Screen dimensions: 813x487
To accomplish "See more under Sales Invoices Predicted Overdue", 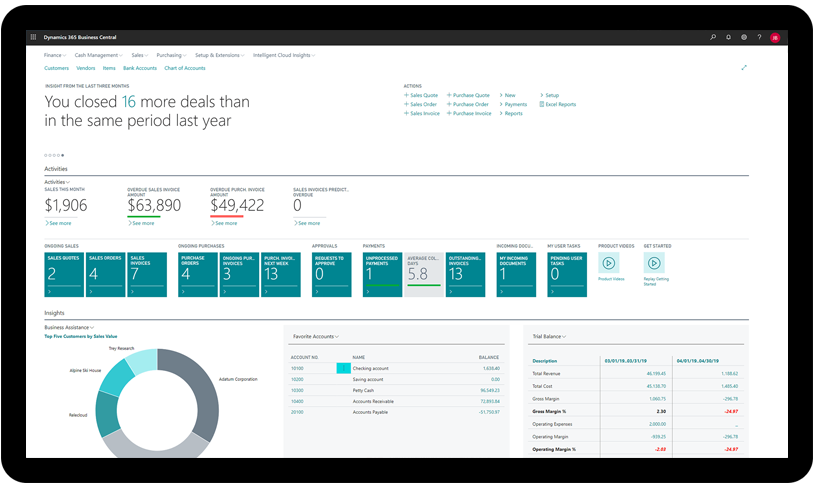I will point(307,223).
